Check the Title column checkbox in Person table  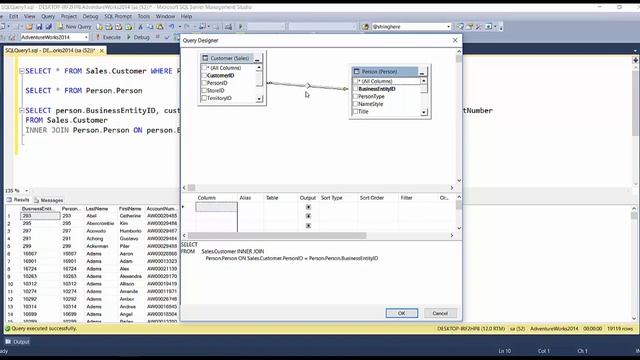pyautogui.click(x=356, y=111)
